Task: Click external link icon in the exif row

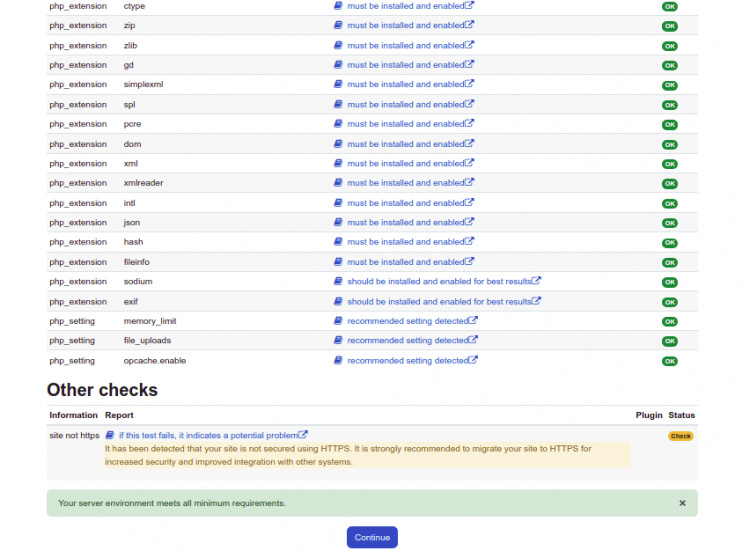Action: (537, 301)
